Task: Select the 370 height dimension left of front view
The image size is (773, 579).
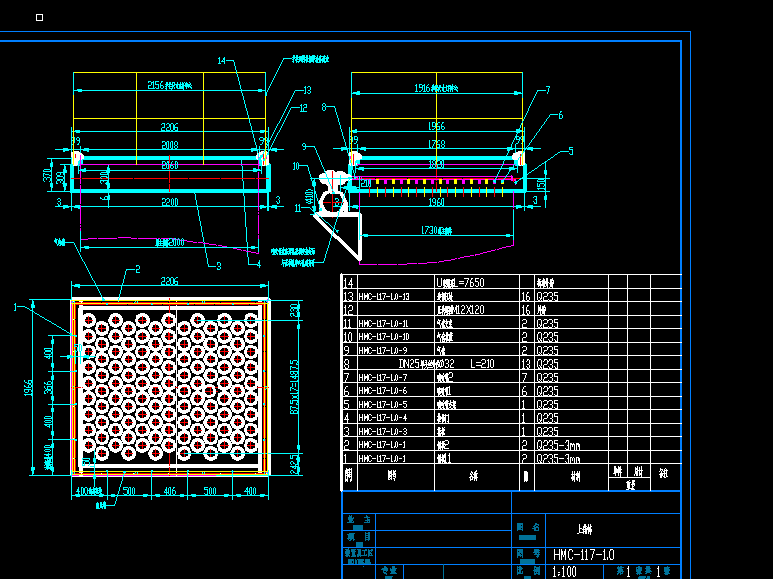Action: (47, 176)
